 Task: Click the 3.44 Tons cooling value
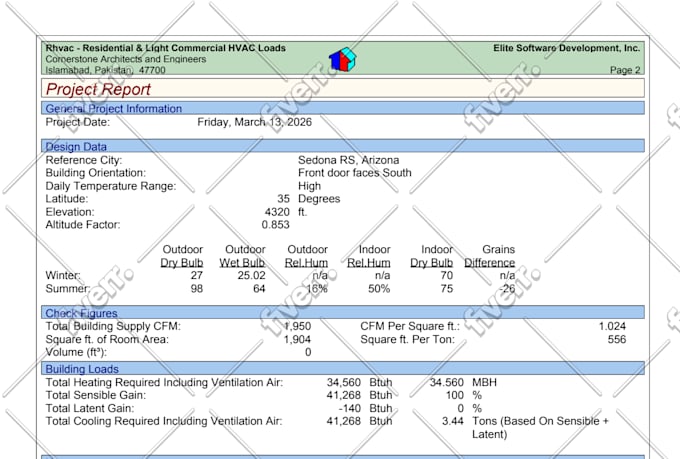[x=453, y=421]
